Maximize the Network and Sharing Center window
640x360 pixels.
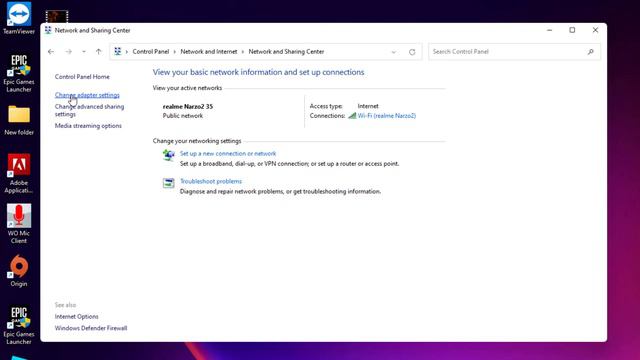572,30
